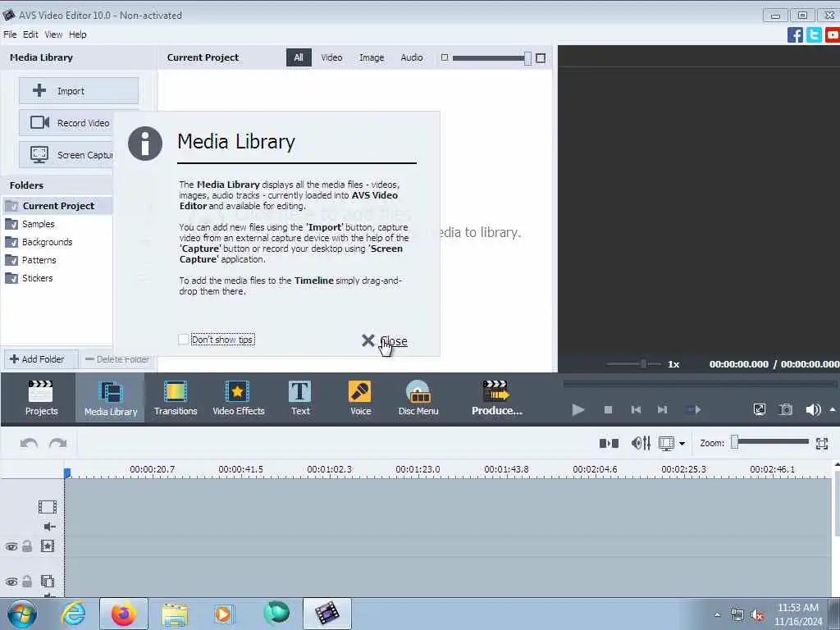Open Firefox from the taskbar
This screenshot has height=630, width=840.
coord(124,614)
